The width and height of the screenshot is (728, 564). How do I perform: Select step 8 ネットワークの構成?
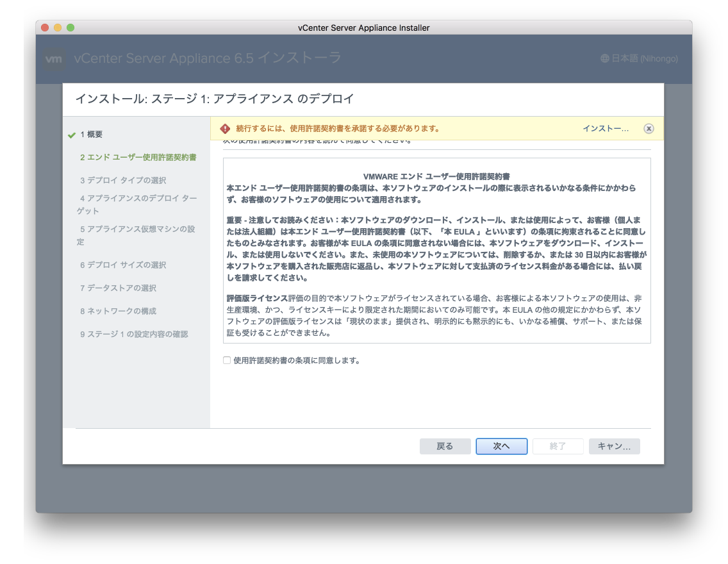tap(118, 311)
